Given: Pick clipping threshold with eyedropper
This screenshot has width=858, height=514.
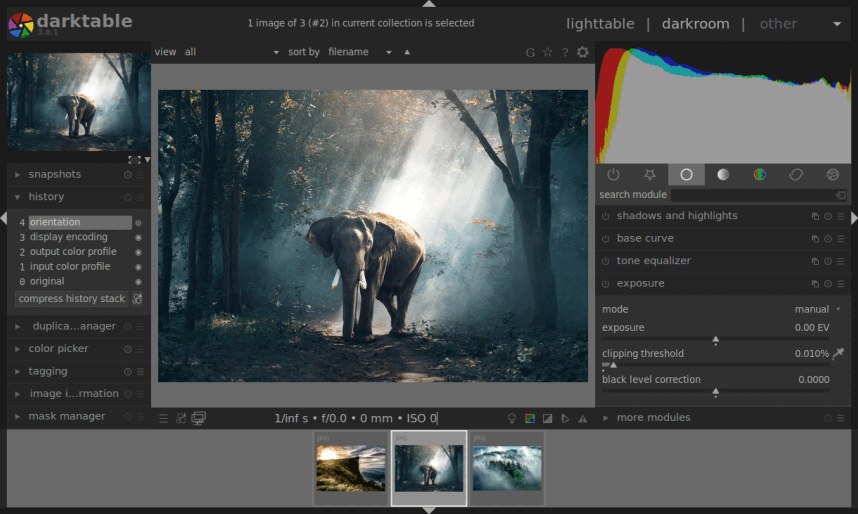Looking at the screenshot, I should pyautogui.click(x=838, y=354).
